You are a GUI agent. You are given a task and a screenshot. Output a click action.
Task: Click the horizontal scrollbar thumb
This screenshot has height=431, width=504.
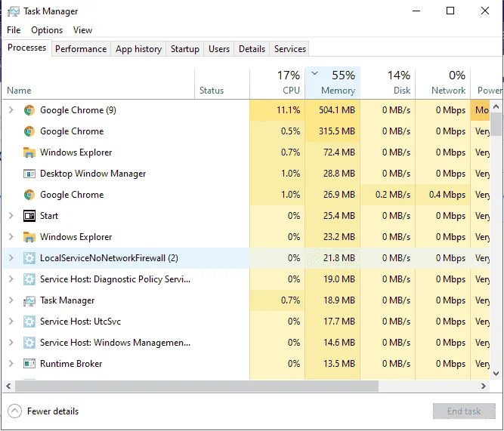[x=196, y=386]
